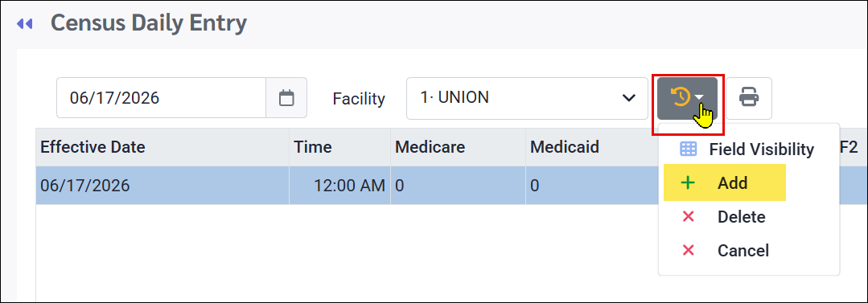Click the history clock actions button
Screen dimensions: 868x303
688,98
